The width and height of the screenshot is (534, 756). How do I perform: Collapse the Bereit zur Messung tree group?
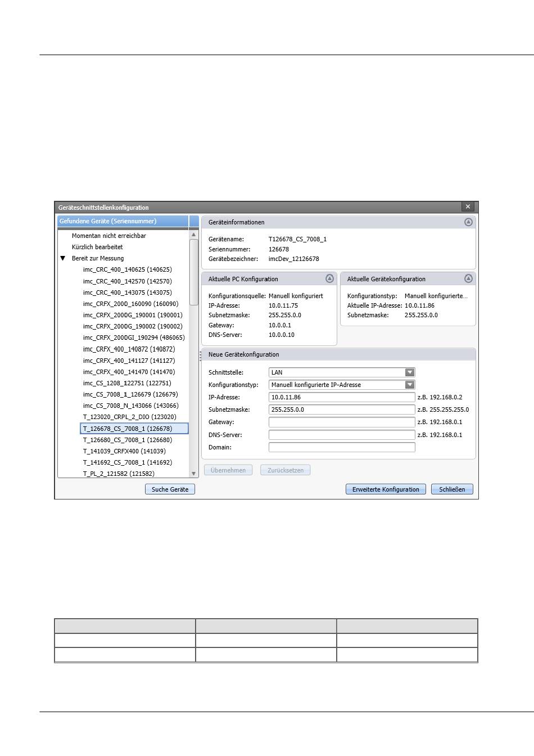tap(63, 258)
